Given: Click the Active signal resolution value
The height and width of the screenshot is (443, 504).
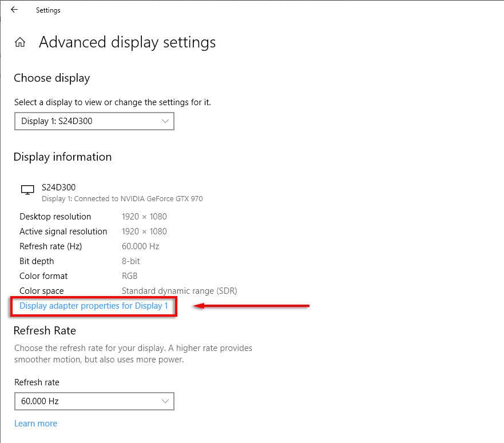Looking at the screenshot, I should [x=144, y=232].
